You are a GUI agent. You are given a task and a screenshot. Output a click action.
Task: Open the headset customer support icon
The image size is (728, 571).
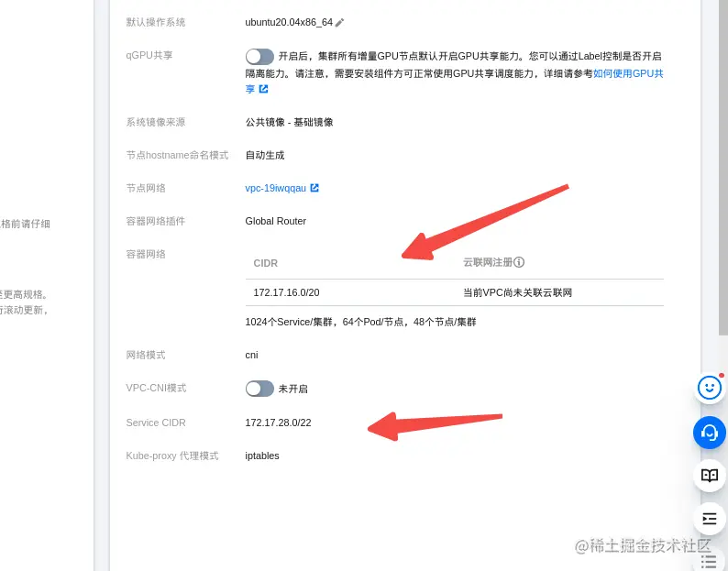(x=710, y=433)
